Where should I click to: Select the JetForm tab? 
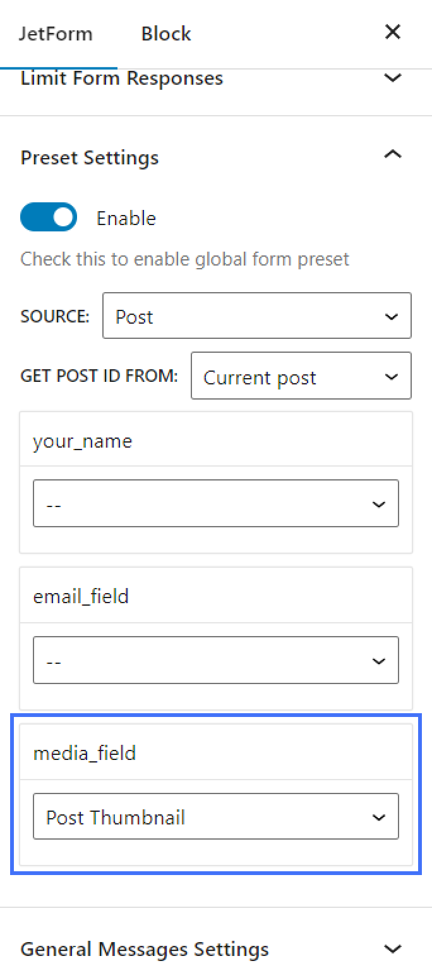tap(56, 34)
